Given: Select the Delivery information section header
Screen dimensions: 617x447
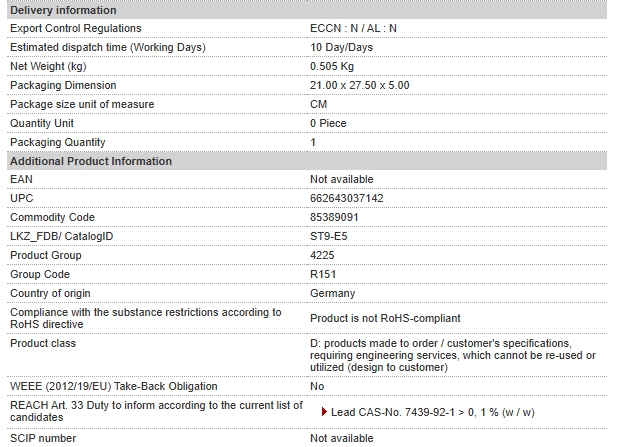Looking at the screenshot, I should point(307,10).
